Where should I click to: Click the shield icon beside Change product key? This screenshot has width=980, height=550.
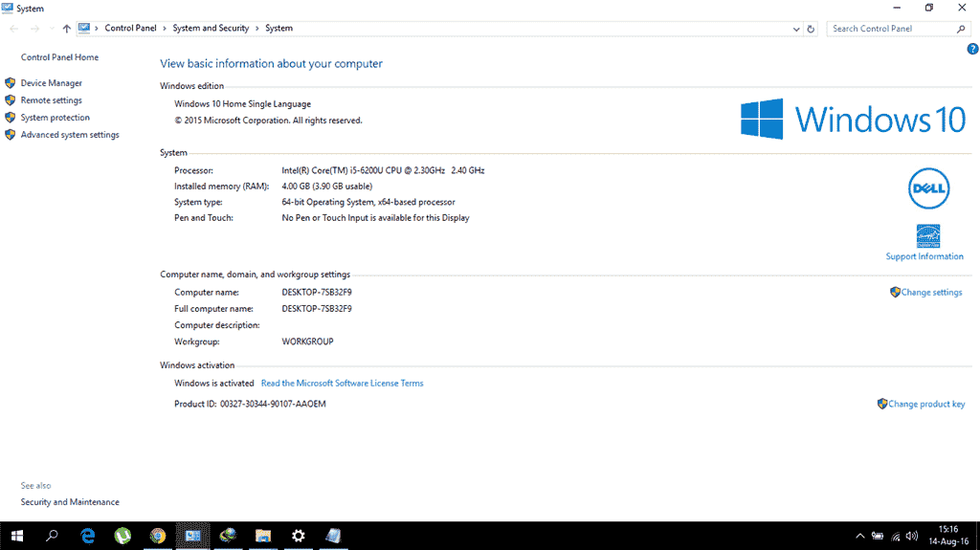coord(881,404)
